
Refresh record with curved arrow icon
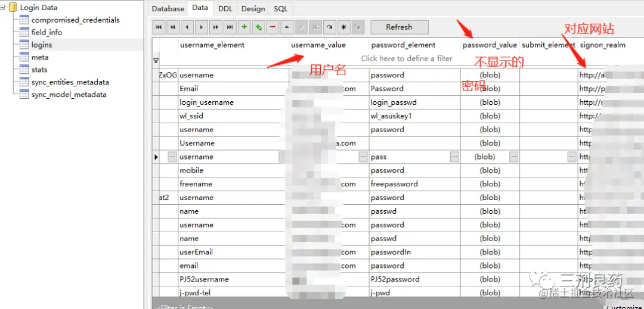(x=329, y=27)
